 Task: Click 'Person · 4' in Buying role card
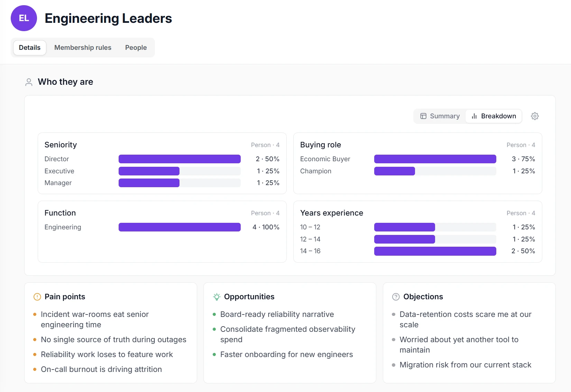pyautogui.click(x=521, y=145)
